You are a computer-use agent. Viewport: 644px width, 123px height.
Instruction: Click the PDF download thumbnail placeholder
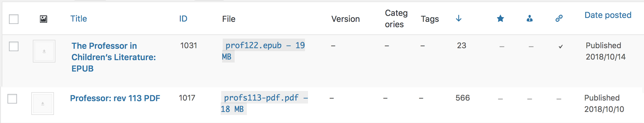(x=43, y=104)
